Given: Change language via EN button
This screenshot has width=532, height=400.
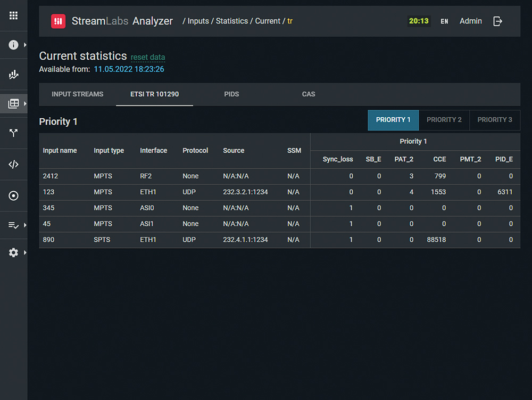Looking at the screenshot, I should pos(444,21).
